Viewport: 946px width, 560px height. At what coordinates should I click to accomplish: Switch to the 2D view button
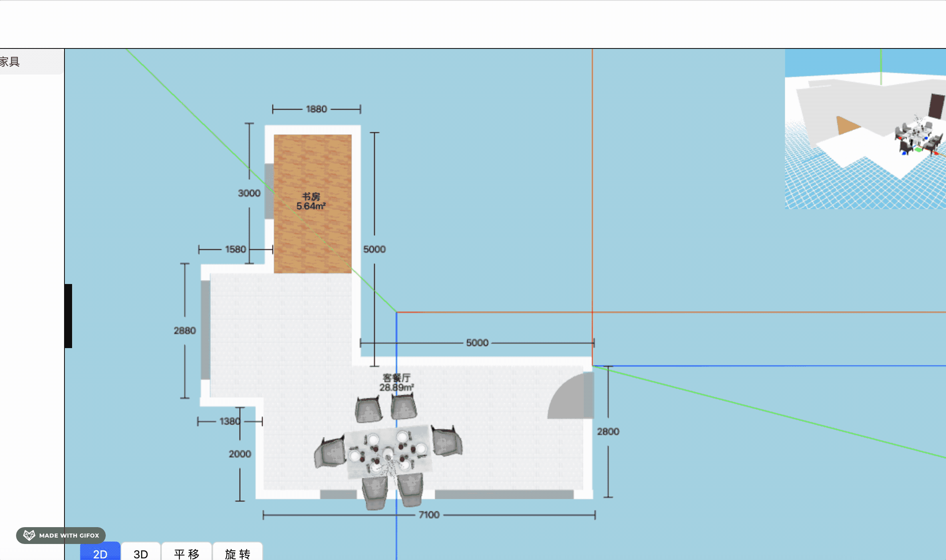pyautogui.click(x=100, y=552)
